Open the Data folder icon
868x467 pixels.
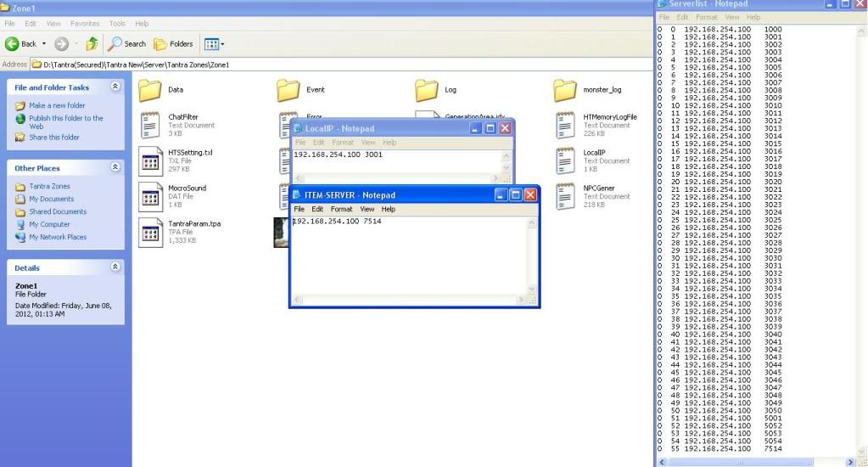(x=150, y=89)
